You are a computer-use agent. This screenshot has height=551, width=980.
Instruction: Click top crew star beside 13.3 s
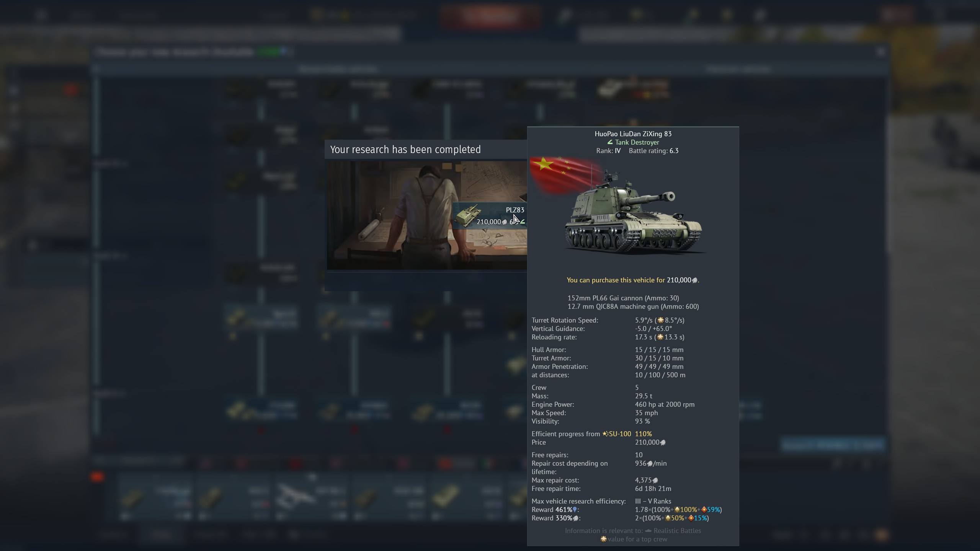click(660, 337)
